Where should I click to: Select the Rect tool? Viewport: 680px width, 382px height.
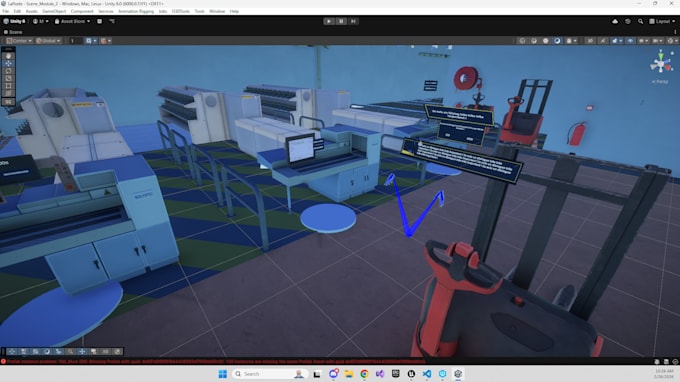coord(8,85)
